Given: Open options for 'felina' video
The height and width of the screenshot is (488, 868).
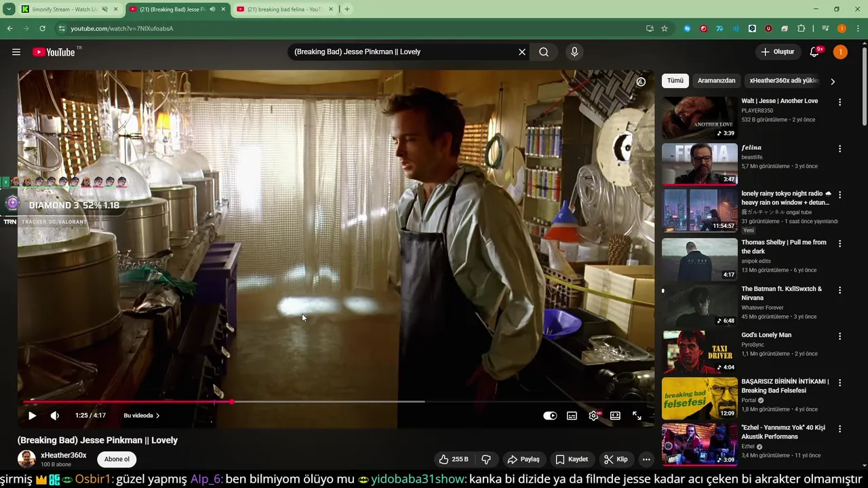Looking at the screenshot, I should (840, 148).
